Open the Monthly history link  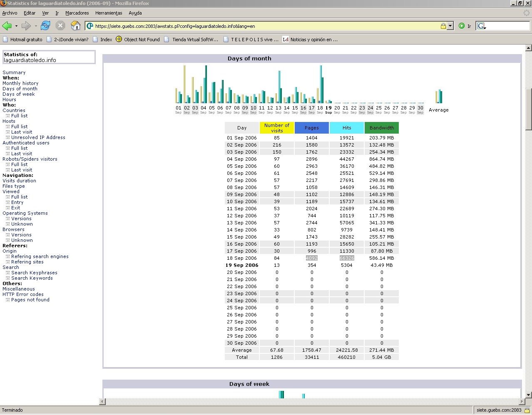pos(20,83)
